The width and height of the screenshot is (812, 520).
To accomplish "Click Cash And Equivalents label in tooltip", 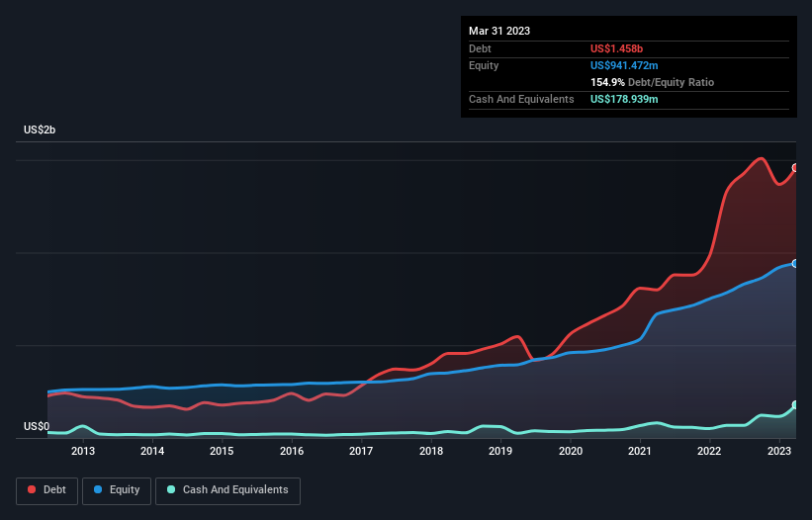I will [x=521, y=99].
